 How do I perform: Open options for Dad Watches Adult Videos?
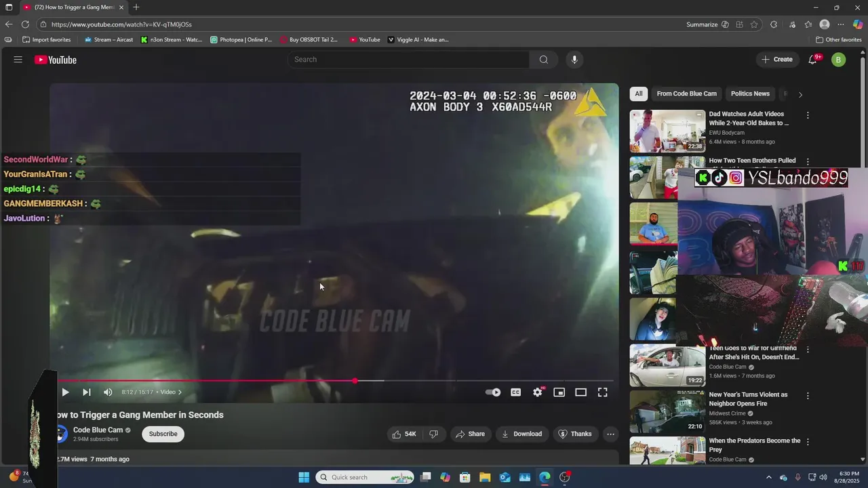coord(808,115)
